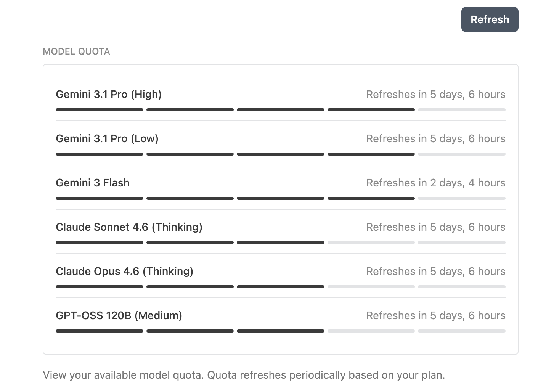Click the "View your available model quota" description

244,375
